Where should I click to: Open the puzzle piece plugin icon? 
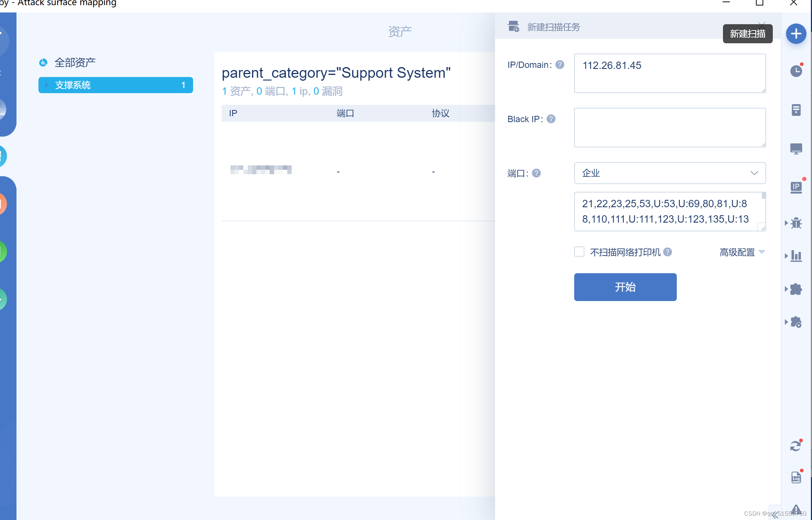pos(796,289)
